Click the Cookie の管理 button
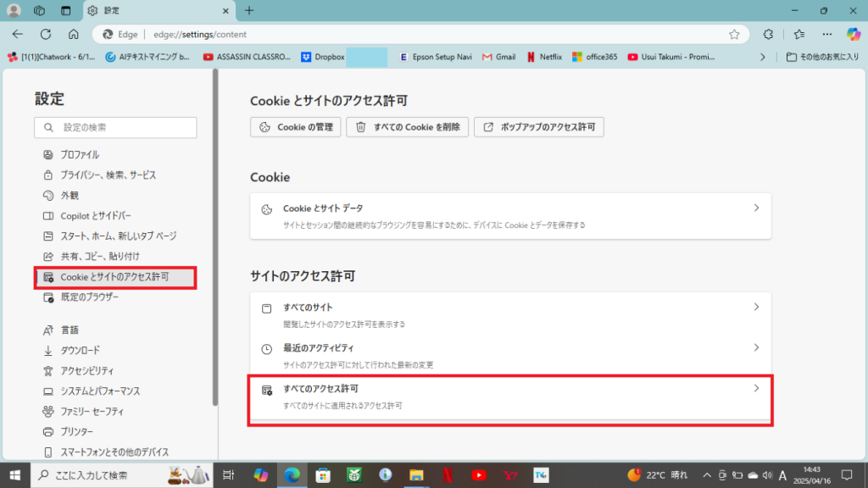Image resolution: width=868 pixels, height=488 pixels. click(x=296, y=127)
